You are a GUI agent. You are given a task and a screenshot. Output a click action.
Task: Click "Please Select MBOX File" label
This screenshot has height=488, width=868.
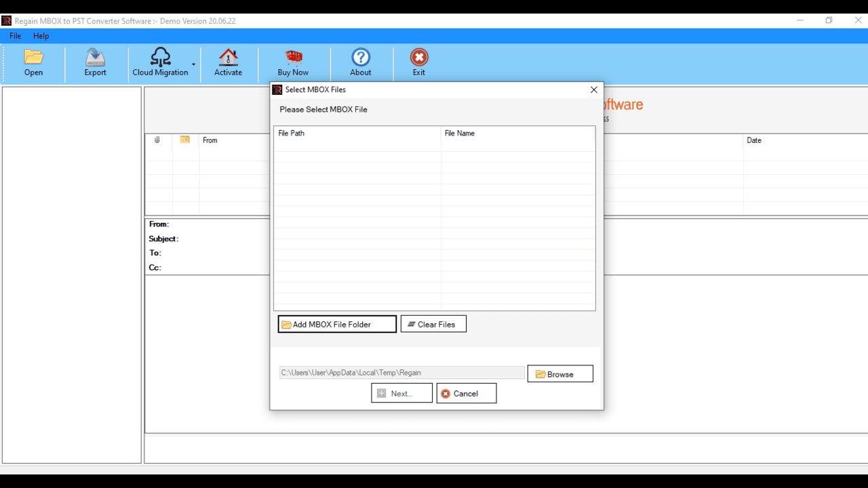coord(323,109)
